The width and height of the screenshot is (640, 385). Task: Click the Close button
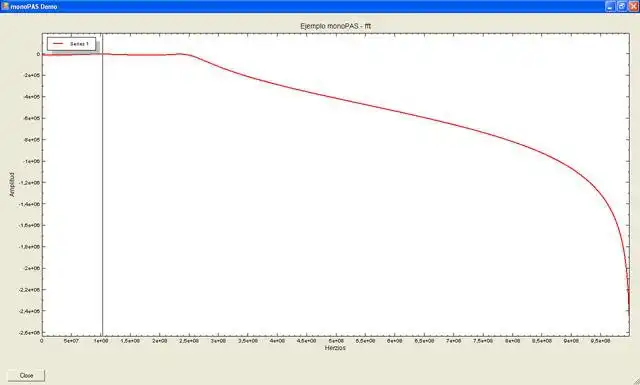[26, 375]
